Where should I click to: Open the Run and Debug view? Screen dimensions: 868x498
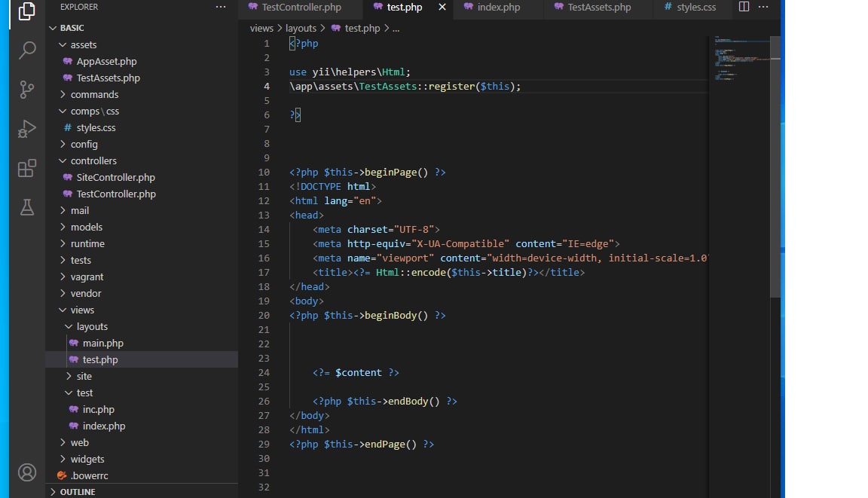tap(26, 129)
